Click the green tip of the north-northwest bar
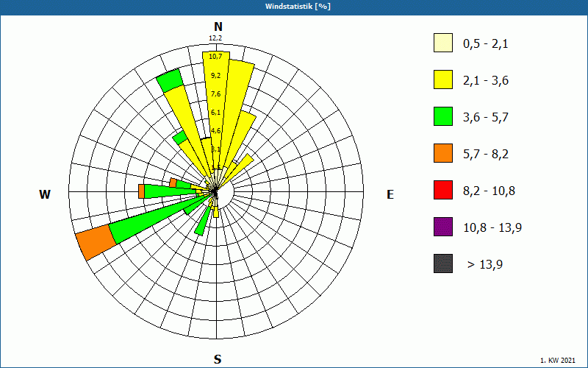This screenshot has width=588, height=368. (x=170, y=80)
